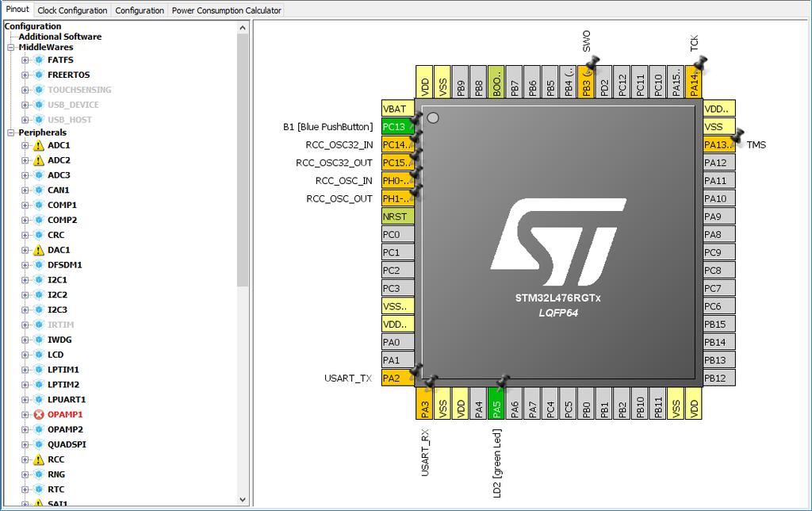The height and width of the screenshot is (511, 812).
Task: Click the tree panel scroll up arrow
Action: [243, 28]
